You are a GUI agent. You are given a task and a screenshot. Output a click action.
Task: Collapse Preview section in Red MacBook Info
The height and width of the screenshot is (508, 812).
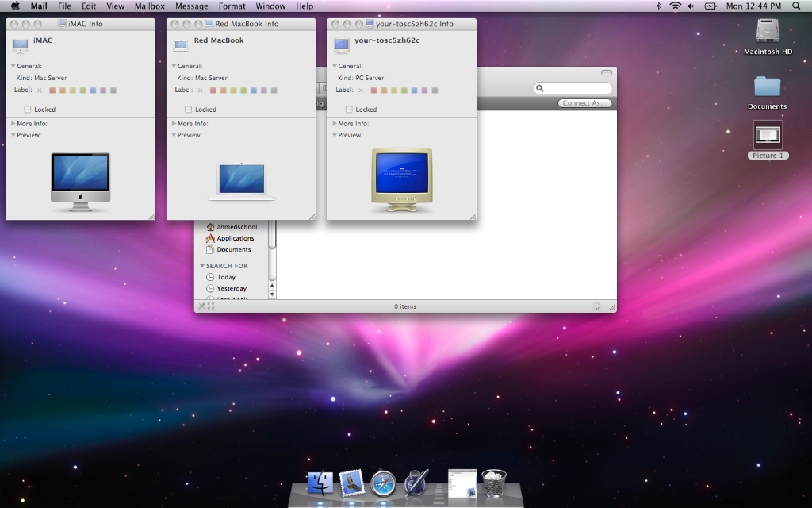pyautogui.click(x=174, y=135)
